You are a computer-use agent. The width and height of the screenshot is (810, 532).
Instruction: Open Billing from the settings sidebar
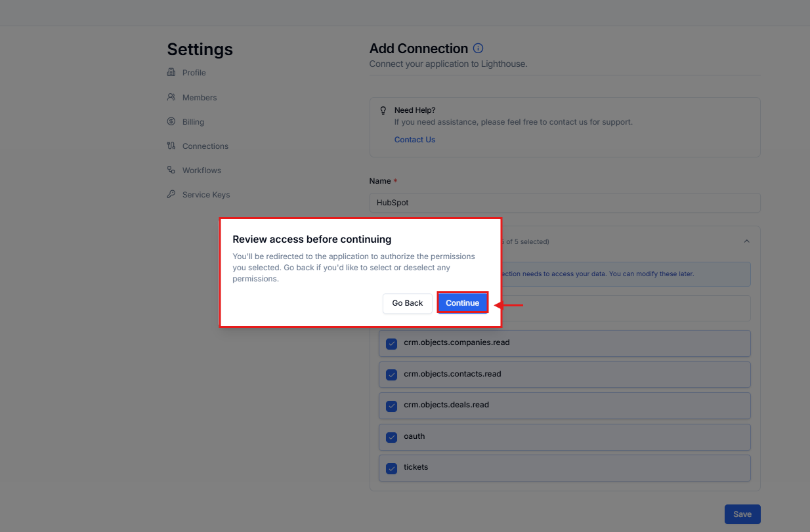(193, 122)
